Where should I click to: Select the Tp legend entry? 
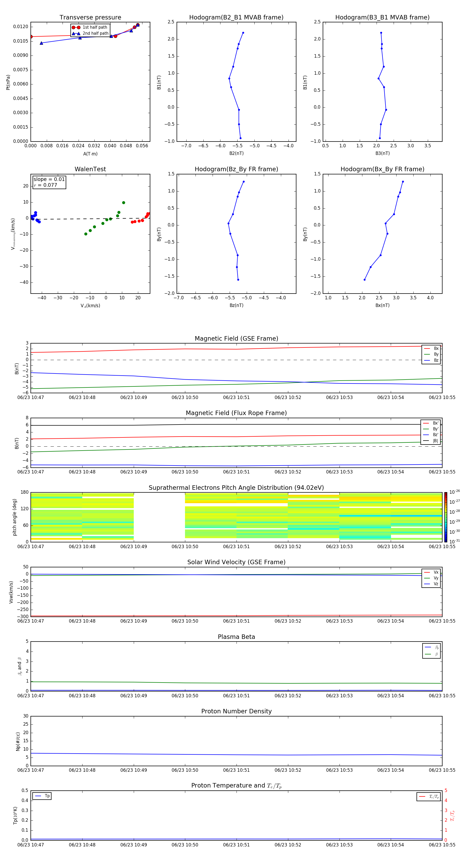[x=42, y=796]
